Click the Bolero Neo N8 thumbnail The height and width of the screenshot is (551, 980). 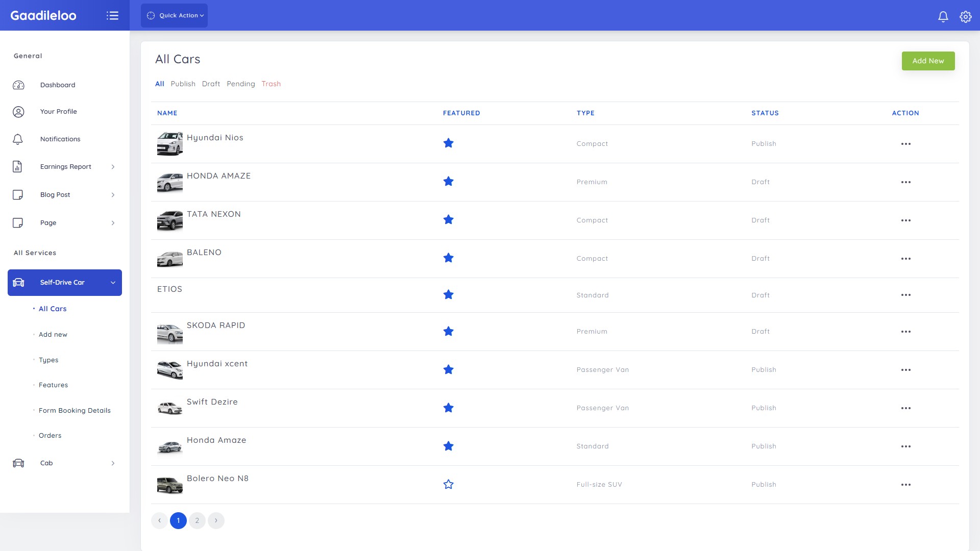[170, 485]
